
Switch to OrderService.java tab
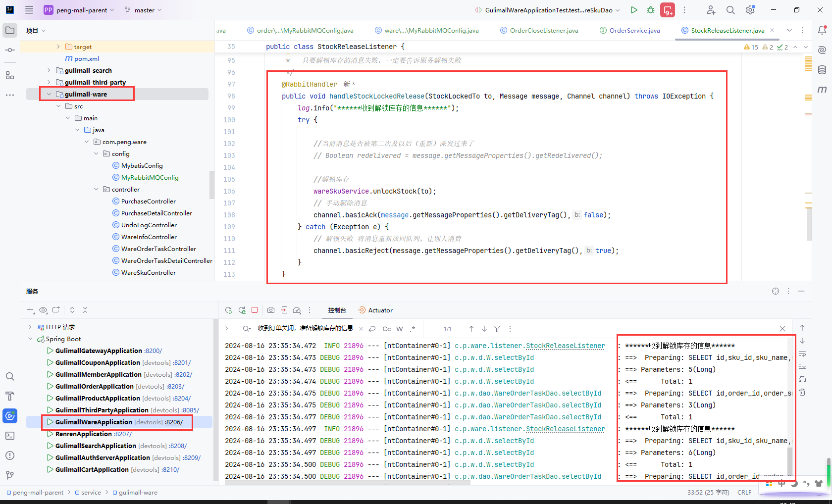point(629,30)
